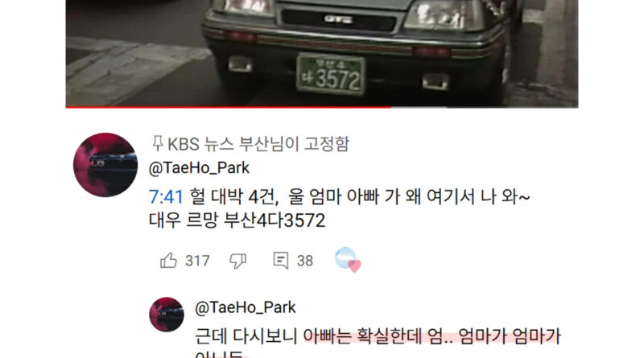
Task: Click the video frame showing the car
Action: point(322,52)
